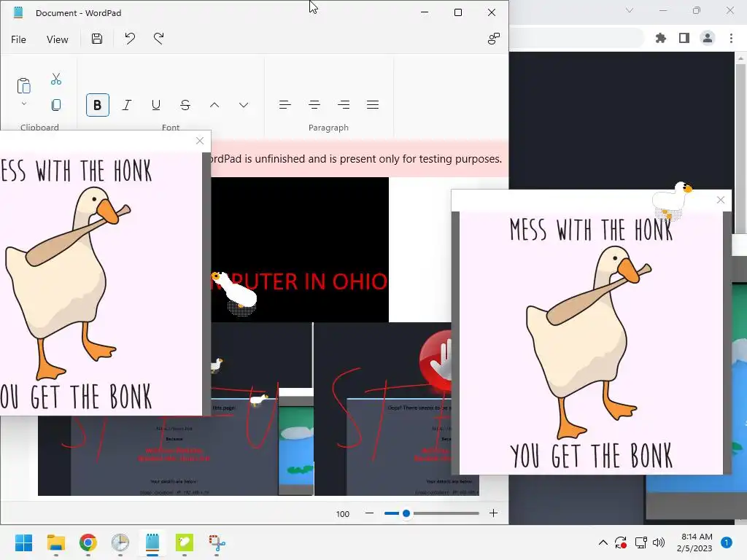Decrease font size with the down chevron
This screenshot has height=560, width=747.
(x=244, y=105)
